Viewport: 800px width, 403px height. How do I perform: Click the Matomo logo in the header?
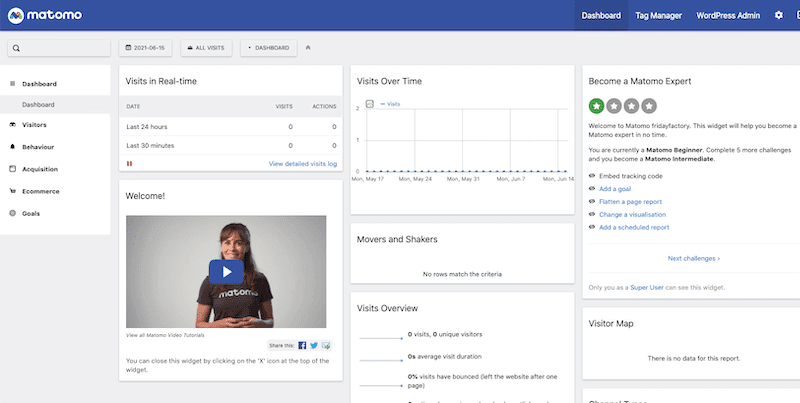(46, 16)
